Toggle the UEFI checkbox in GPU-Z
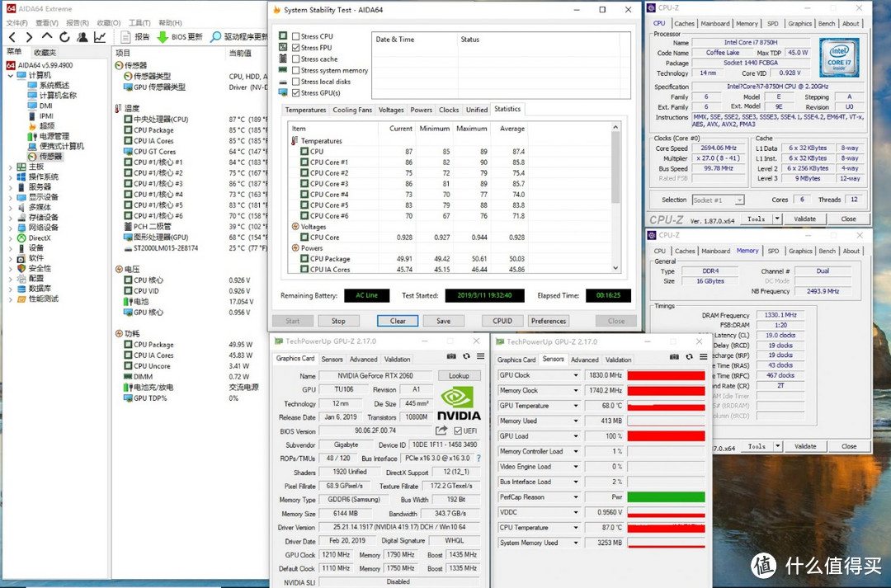This screenshot has height=588, width=891. (x=458, y=431)
